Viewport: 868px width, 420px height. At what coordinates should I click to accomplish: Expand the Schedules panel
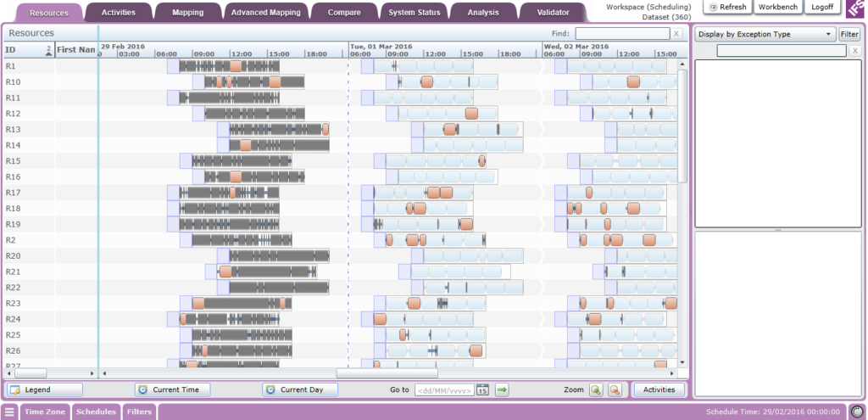pyautogui.click(x=96, y=412)
